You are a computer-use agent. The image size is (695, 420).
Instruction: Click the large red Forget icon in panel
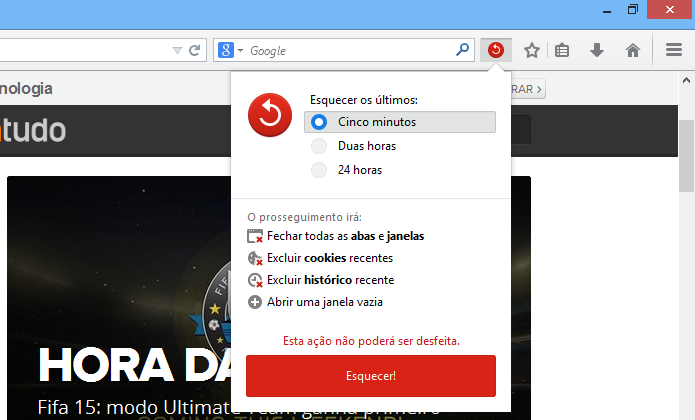tap(270, 115)
